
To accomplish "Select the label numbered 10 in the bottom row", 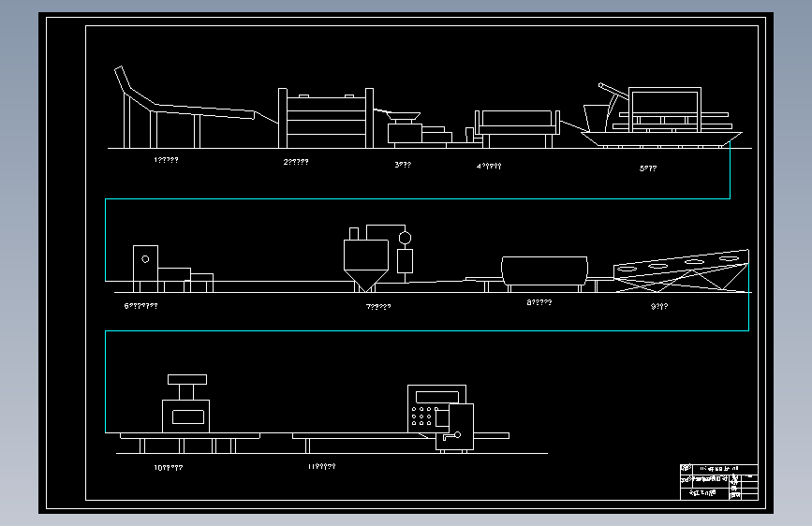I will [169, 467].
